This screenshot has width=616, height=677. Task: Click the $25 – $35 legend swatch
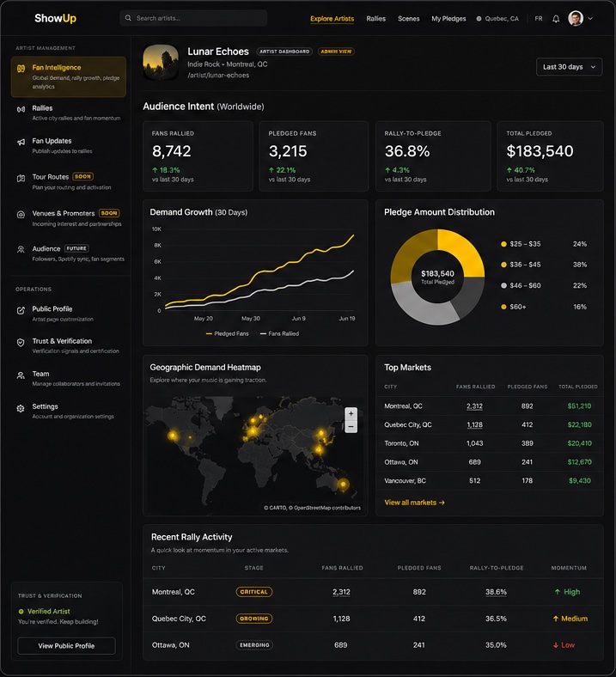pos(503,244)
